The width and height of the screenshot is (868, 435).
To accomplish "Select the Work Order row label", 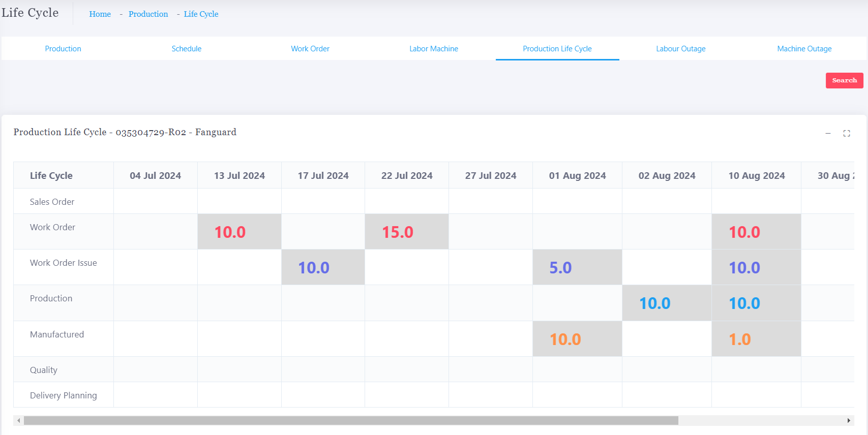I will coord(52,227).
